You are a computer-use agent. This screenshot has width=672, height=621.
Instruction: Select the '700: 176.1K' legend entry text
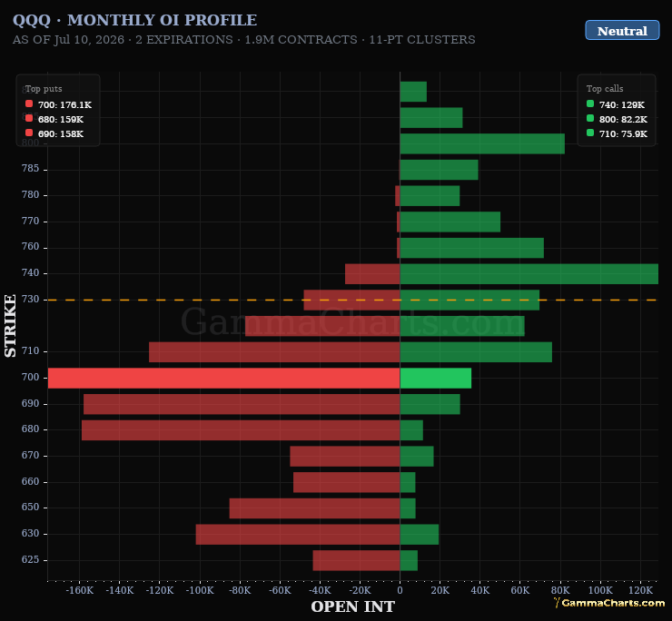tap(64, 105)
